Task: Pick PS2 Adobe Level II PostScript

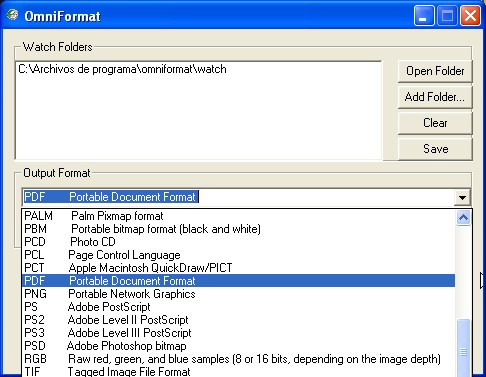Action: 238,320
